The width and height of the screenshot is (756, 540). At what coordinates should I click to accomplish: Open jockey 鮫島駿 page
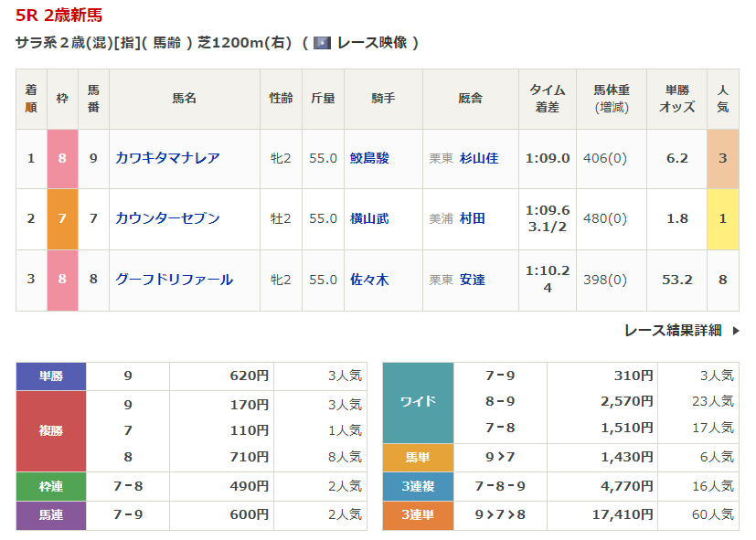(368, 158)
